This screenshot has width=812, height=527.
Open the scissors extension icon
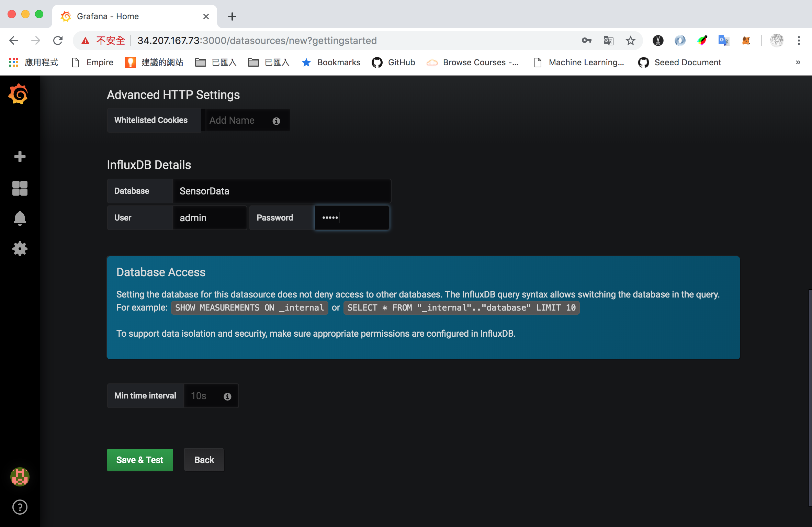[x=658, y=41]
